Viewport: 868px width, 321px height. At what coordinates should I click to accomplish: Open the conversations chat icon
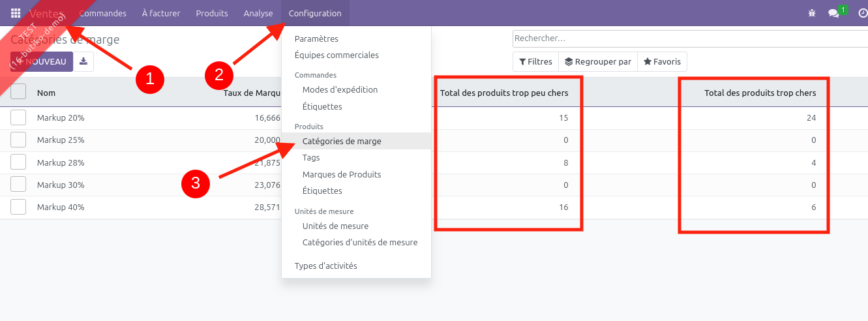point(833,13)
